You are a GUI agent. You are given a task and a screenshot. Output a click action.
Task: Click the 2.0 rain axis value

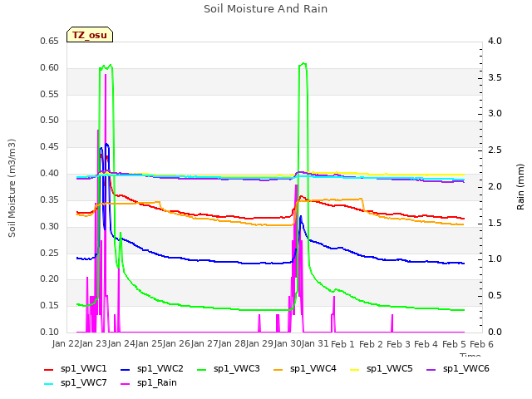click(x=495, y=186)
